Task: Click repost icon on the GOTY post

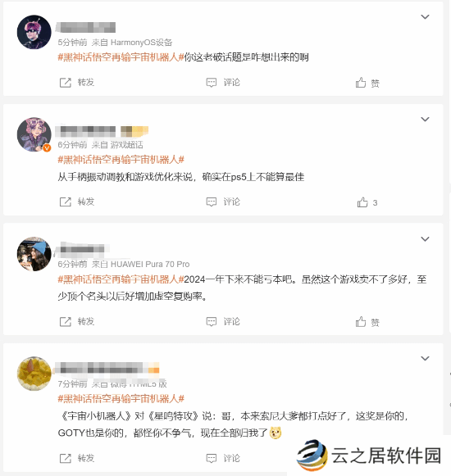Action: point(65,459)
